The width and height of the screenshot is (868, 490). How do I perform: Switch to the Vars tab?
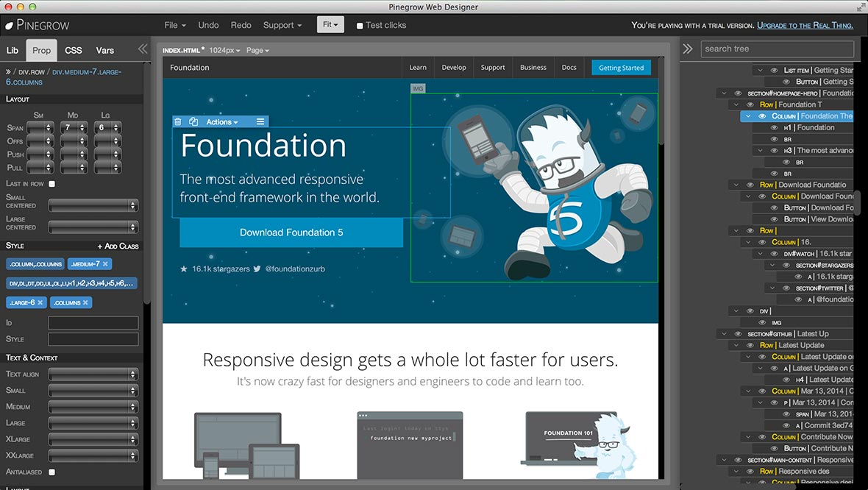point(104,50)
